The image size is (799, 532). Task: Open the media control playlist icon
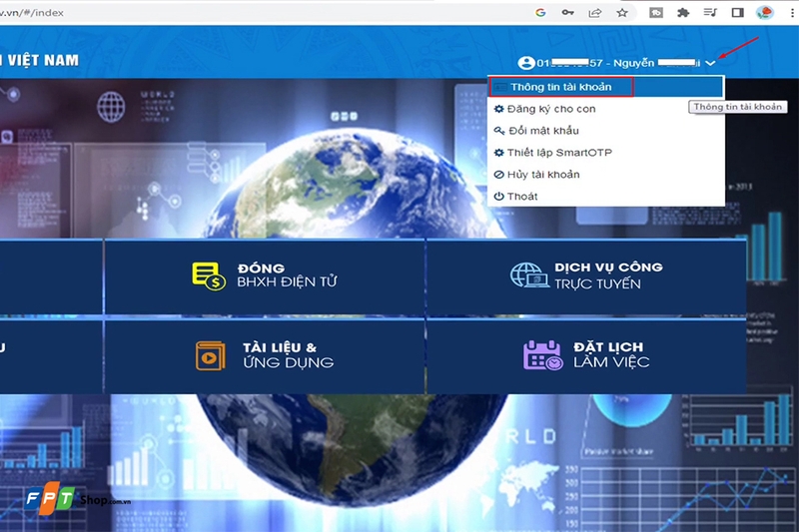pyautogui.click(x=710, y=12)
